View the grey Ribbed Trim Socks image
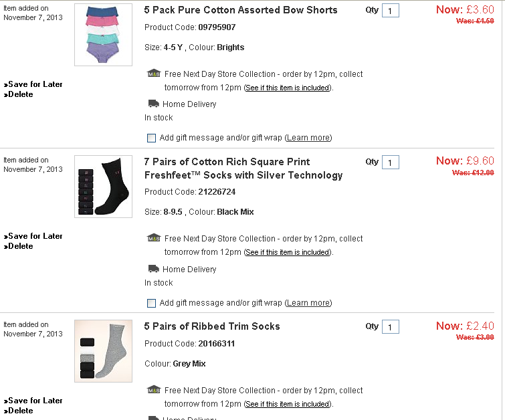This screenshot has width=505, height=420. pyautogui.click(x=103, y=350)
